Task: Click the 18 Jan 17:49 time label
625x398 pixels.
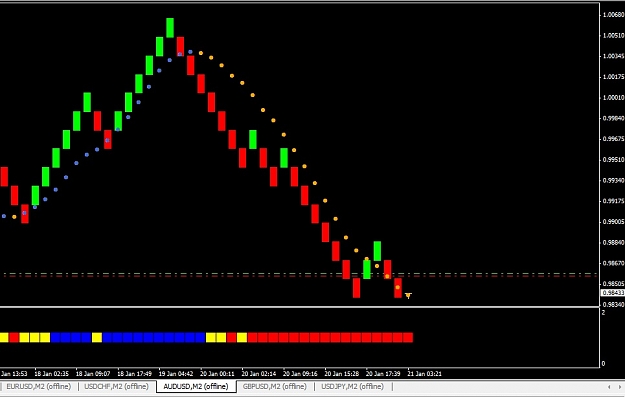Action: pyautogui.click(x=134, y=374)
